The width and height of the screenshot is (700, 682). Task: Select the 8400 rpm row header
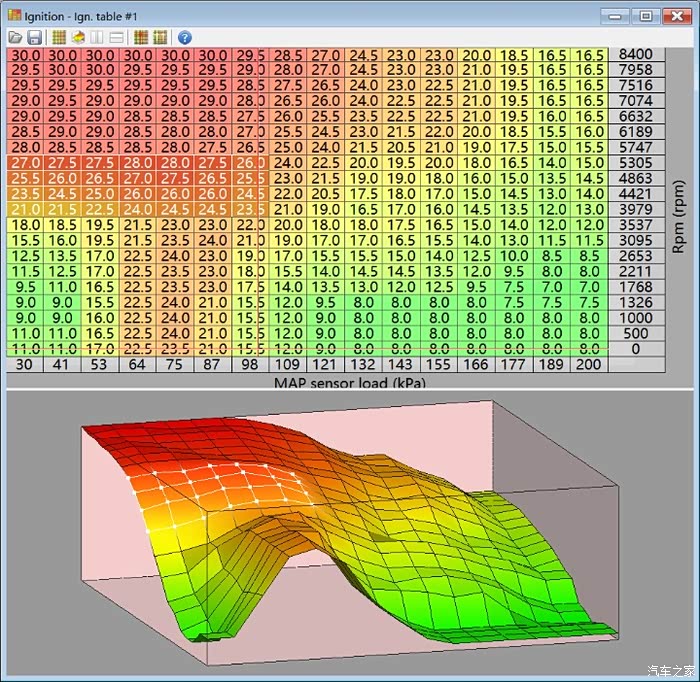637,54
